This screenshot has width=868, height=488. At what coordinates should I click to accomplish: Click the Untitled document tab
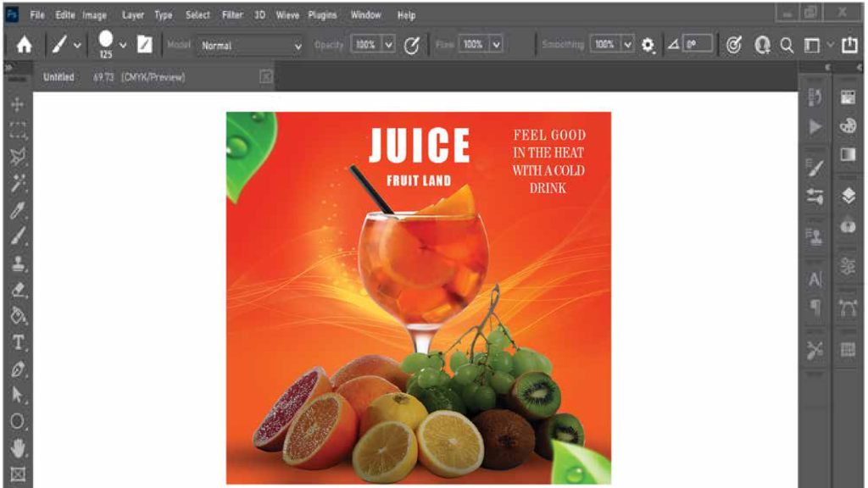tap(58, 77)
